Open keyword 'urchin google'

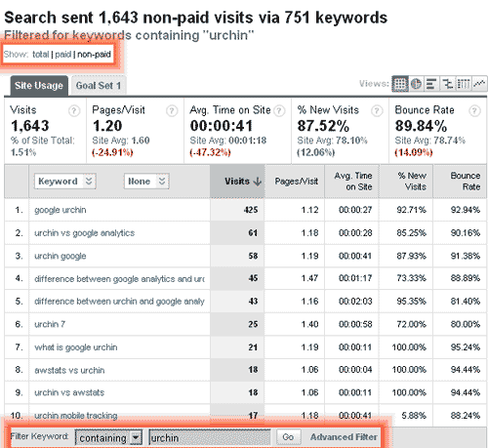61,257
